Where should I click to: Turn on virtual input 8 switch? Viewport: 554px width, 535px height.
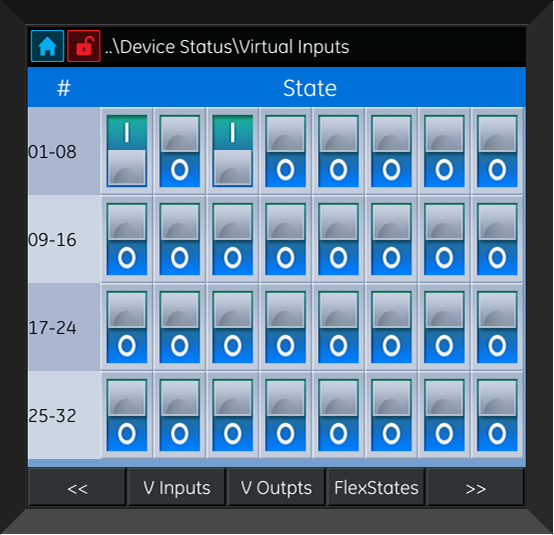point(497,151)
